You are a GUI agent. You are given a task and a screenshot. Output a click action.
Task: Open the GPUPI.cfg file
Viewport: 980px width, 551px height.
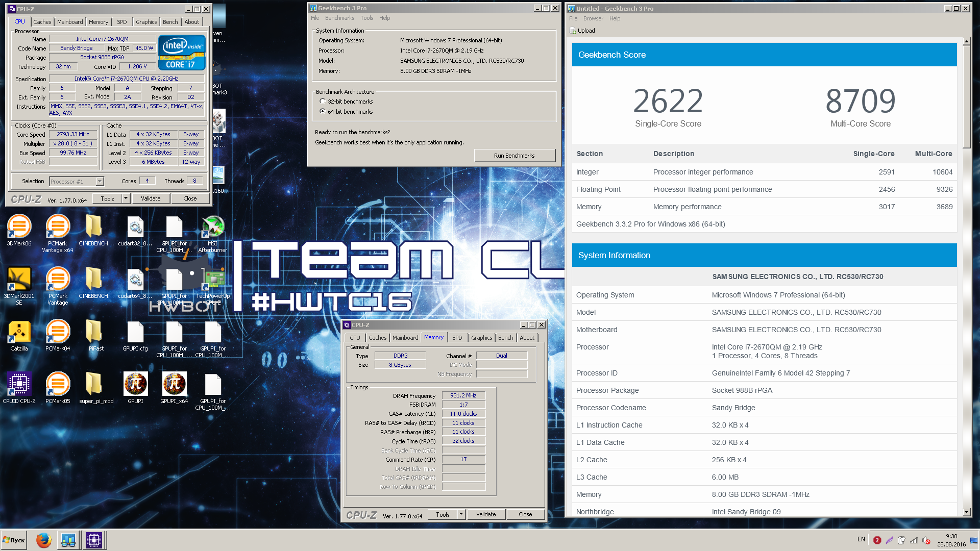tap(135, 336)
